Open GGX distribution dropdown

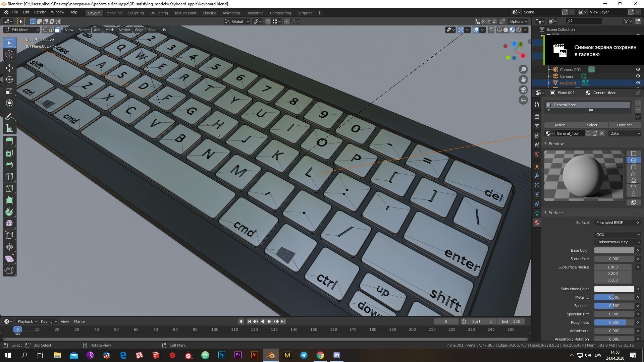point(618,235)
